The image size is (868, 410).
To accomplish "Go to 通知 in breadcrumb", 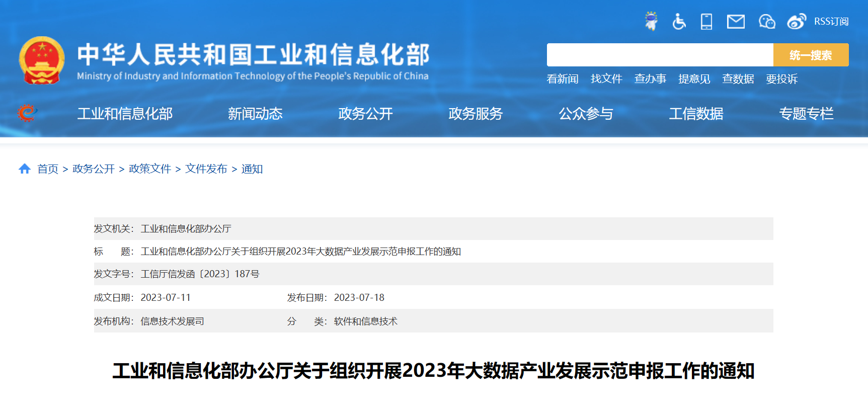I will 252,169.
